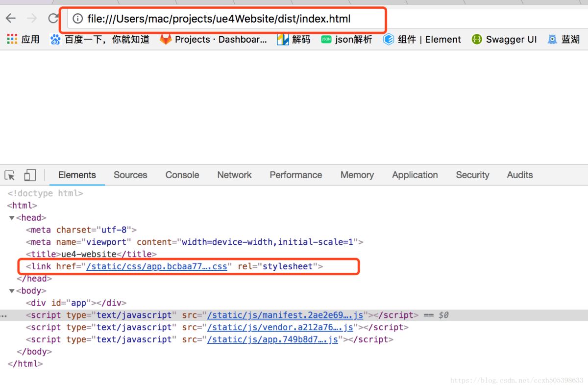Image resolution: width=588 pixels, height=388 pixels.
Task: Switch to the Elements tab
Action: [77, 175]
